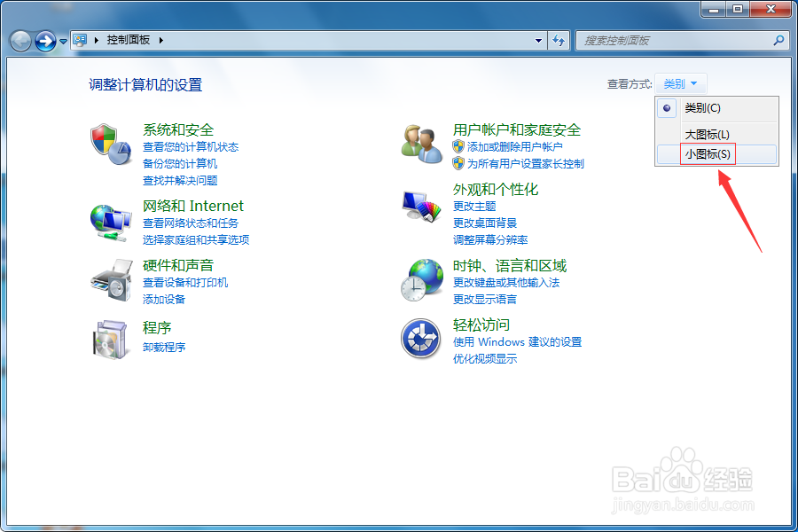Open 用户帐户和家庭安全 icon
The image size is (798, 532).
click(x=420, y=142)
